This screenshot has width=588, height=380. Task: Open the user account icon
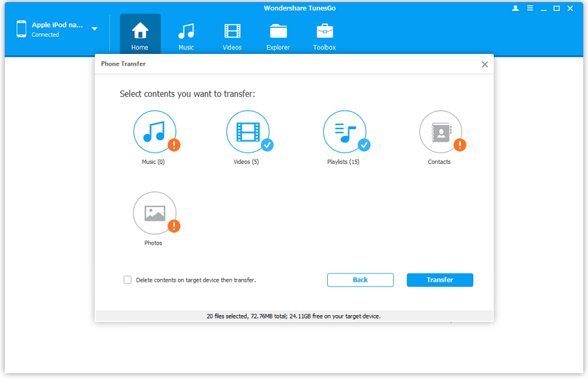[515, 8]
